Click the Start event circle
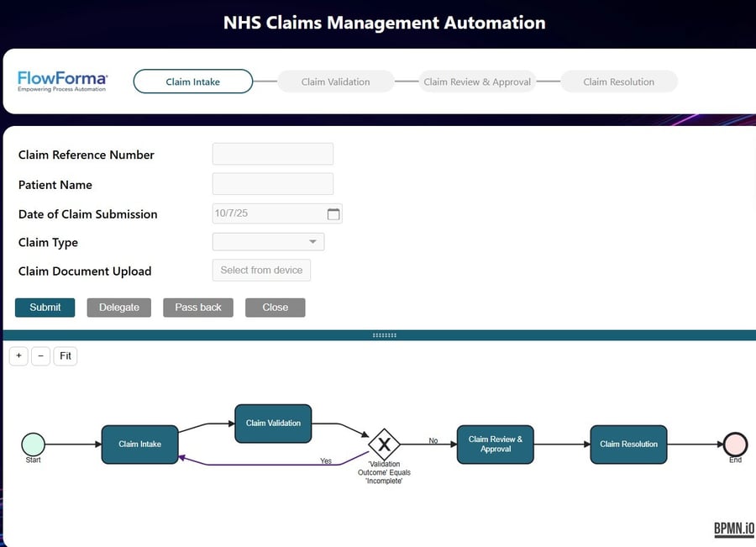 33,444
